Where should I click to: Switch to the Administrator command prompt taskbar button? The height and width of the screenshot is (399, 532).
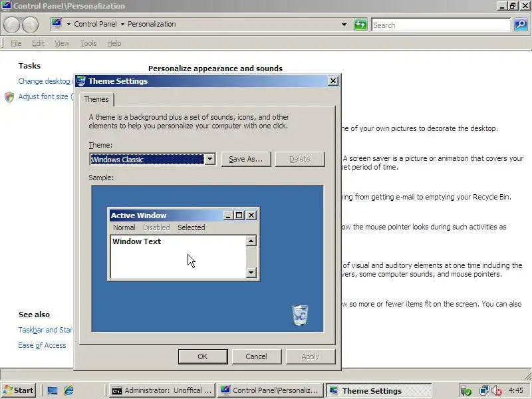pyautogui.click(x=162, y=390)
